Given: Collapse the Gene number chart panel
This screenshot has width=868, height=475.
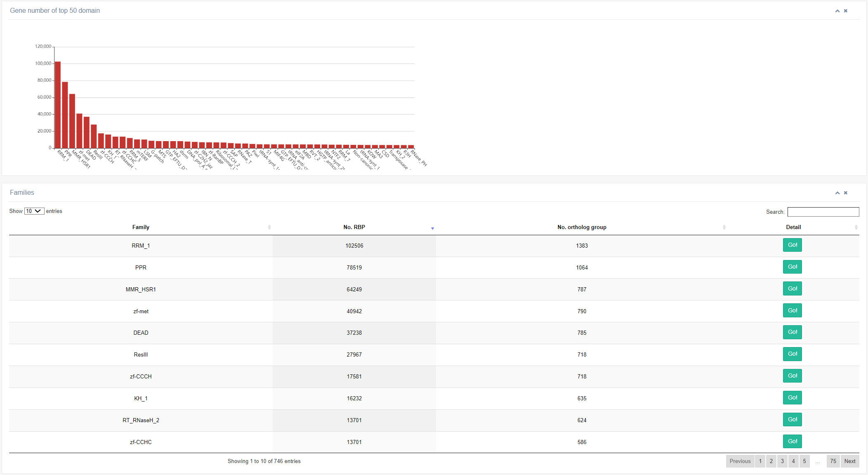Looking at the screenshot, I should point(837,11).
